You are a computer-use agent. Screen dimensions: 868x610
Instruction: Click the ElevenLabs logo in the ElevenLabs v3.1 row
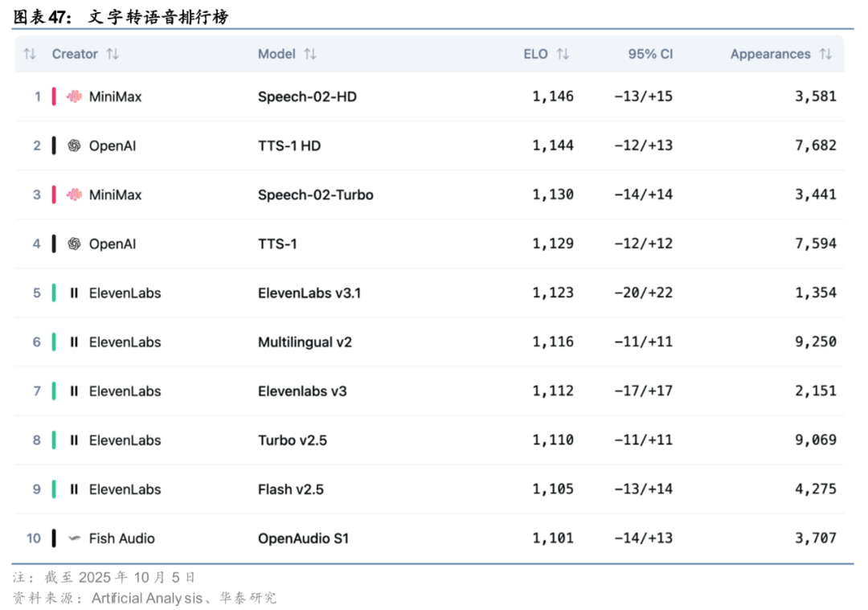(x=74, y=293)
